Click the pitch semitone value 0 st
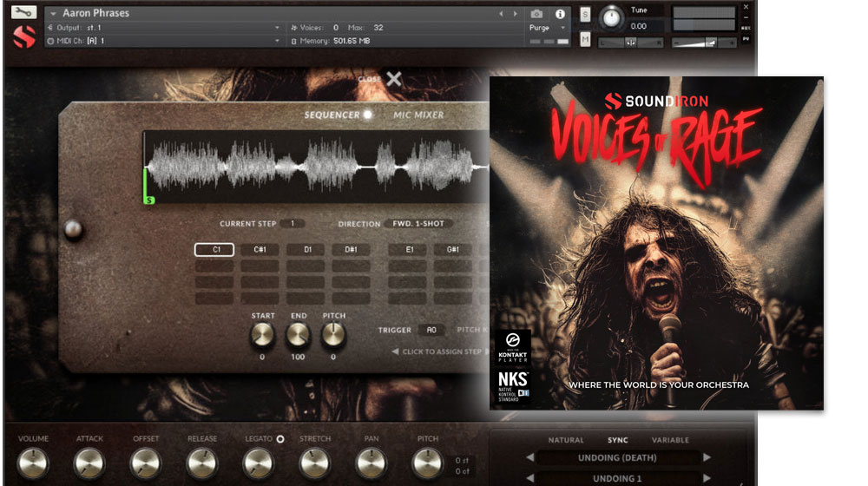The width and height of the screenshot is (868, 486). tap(462, 461)
